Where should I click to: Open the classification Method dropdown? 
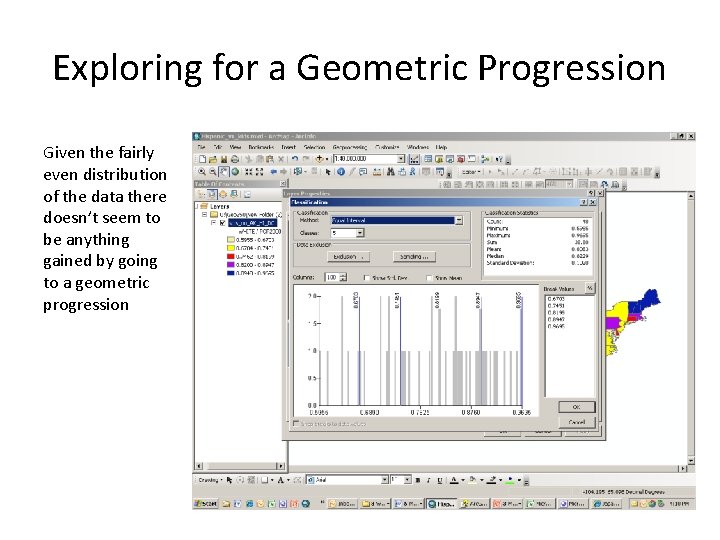[459, 220]
